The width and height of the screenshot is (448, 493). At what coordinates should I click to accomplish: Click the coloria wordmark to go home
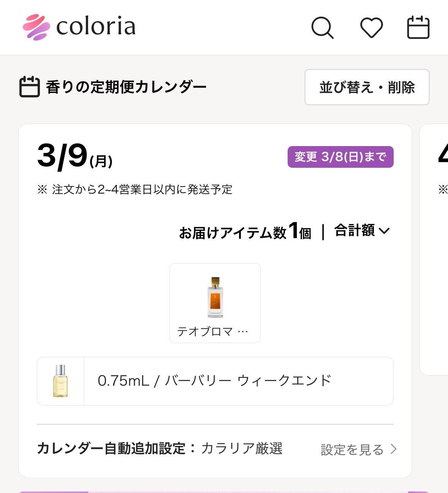tap(96, 27)
